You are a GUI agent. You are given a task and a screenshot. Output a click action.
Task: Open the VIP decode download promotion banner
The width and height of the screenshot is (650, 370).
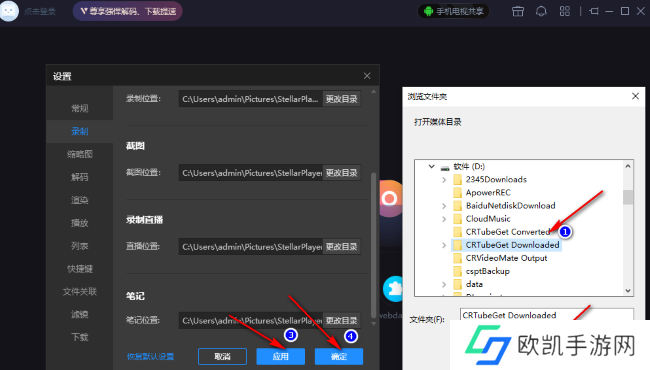(x=128, y=11)
